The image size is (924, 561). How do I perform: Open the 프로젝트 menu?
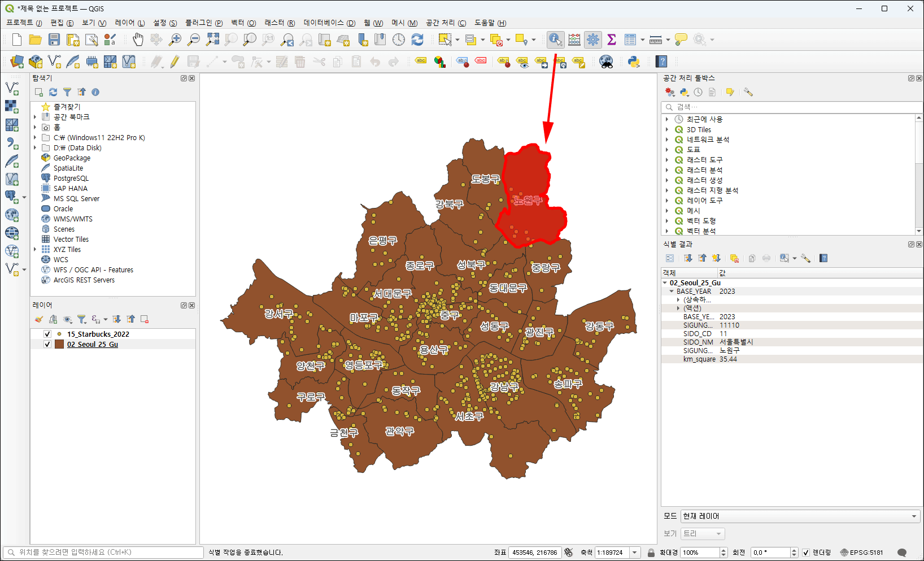click(24, 23)
